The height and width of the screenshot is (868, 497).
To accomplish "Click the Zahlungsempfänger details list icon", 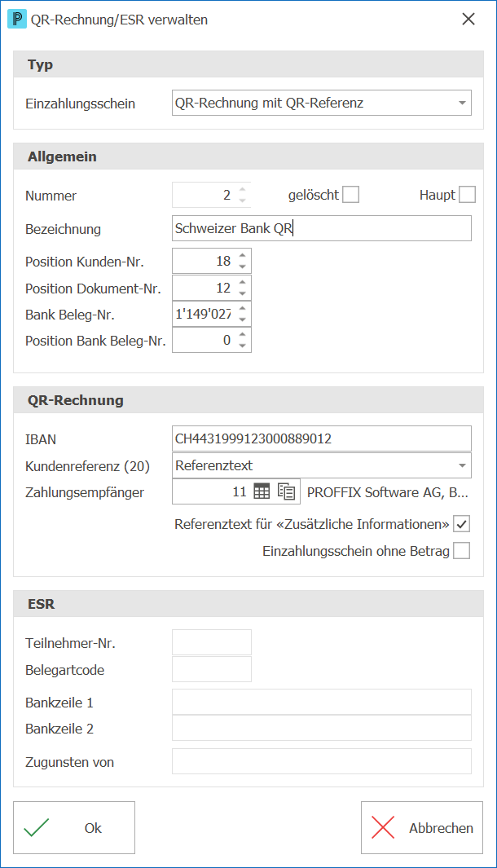I will (x=286, y=491).
